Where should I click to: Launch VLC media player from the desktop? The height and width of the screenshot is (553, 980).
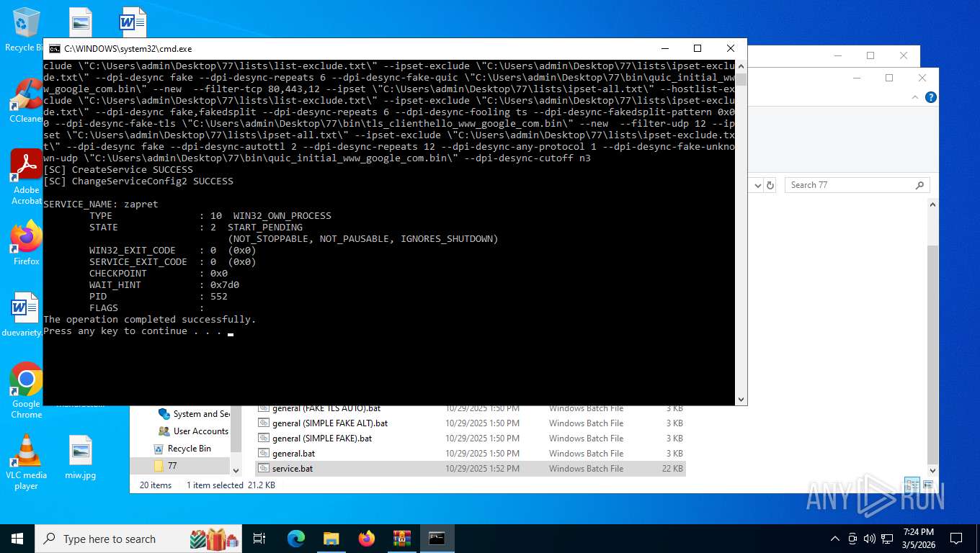26,462
